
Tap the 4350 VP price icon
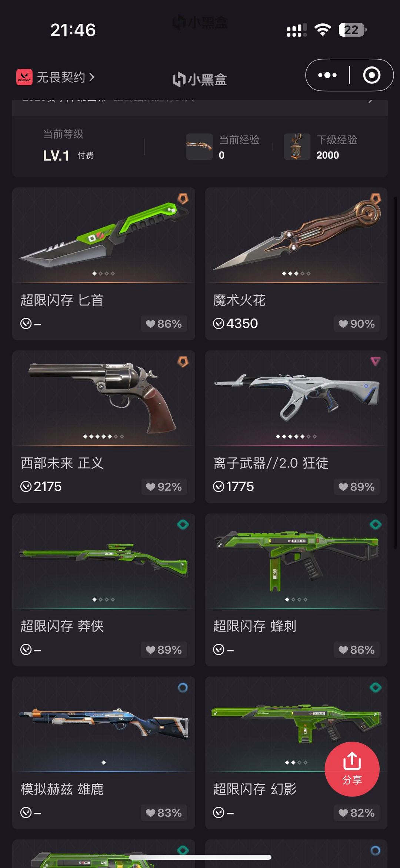pos(219,324)
